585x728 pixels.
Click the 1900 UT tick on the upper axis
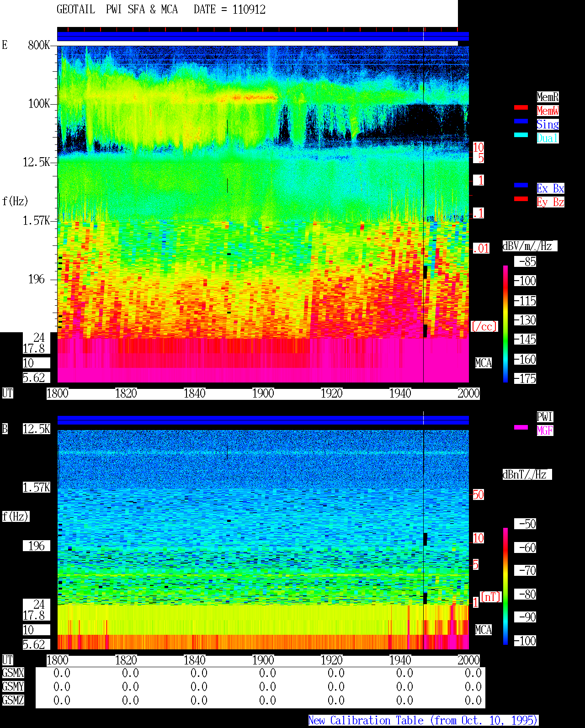tap(263, 393)
